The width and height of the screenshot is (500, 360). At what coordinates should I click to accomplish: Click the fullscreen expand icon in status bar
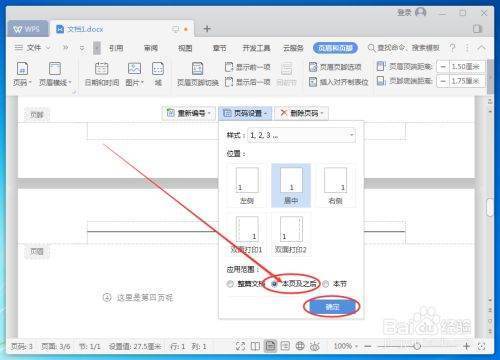pyautogui.click(x=240, y=346)
